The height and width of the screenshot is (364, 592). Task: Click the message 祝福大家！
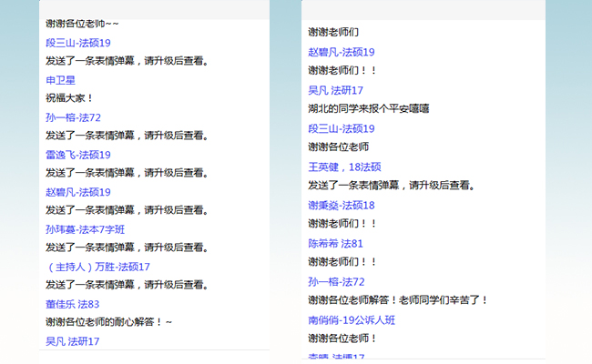click(69, 98)
